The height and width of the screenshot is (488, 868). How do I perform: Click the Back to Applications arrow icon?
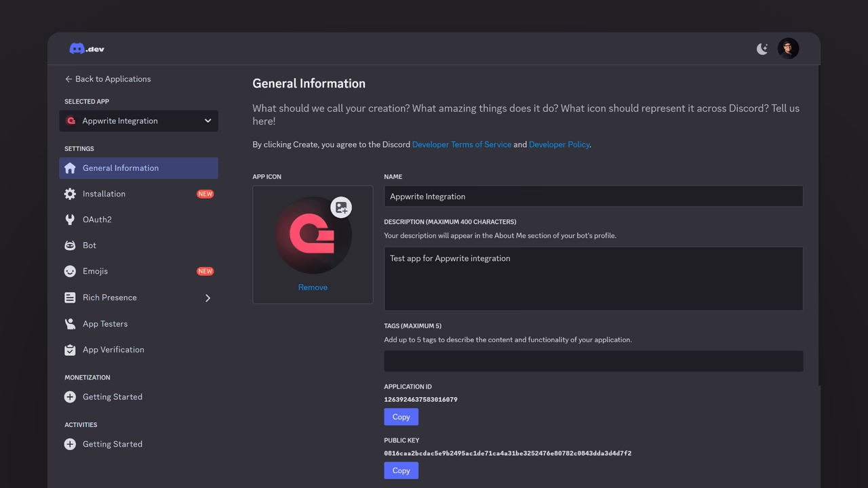(68, 79)
